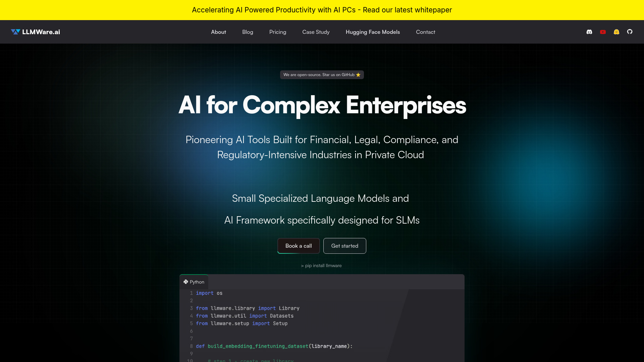Click pip install llmware command line
Viewport: 644px width, 362px height.
click(321, 265)
